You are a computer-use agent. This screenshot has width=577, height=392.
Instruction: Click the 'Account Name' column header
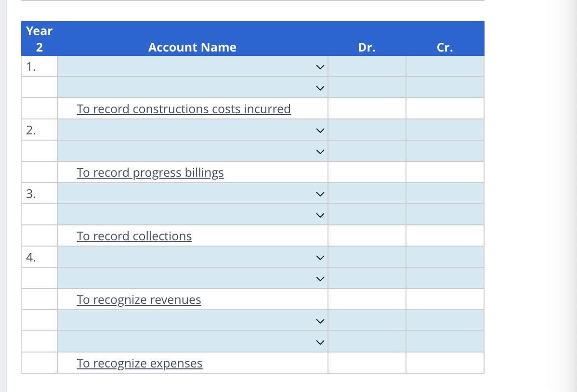point(193,47)
